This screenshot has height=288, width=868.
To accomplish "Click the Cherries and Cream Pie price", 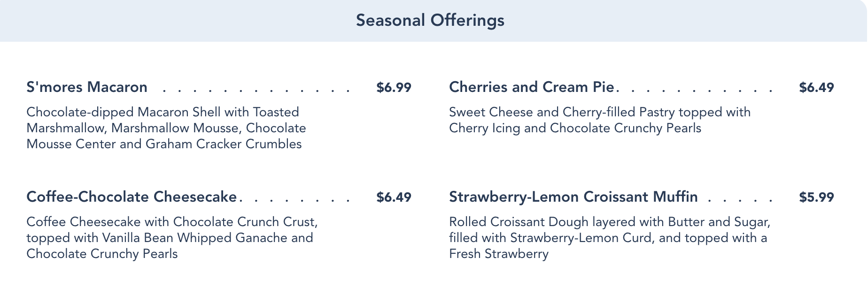I will (x=816, y=88).
